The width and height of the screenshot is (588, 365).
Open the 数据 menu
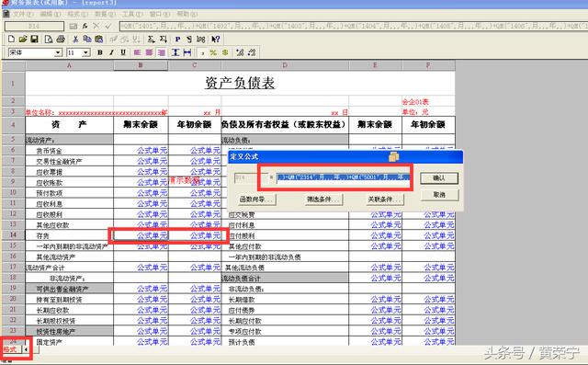[105, 14]
